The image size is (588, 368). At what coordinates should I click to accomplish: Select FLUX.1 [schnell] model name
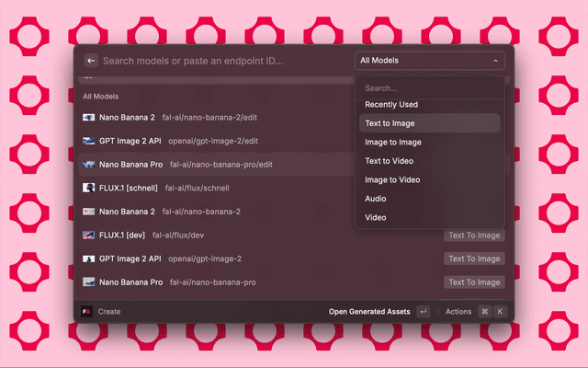(129, 188)
